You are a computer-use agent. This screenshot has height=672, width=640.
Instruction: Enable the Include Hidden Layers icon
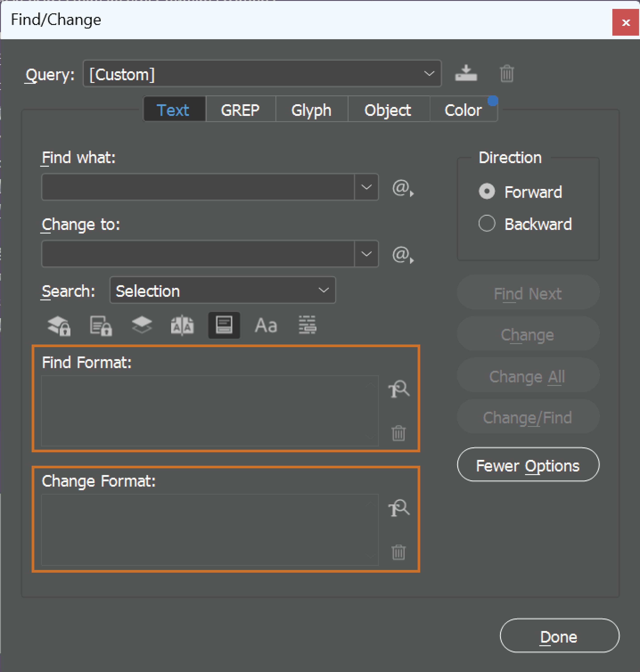[x=142, y=325]
